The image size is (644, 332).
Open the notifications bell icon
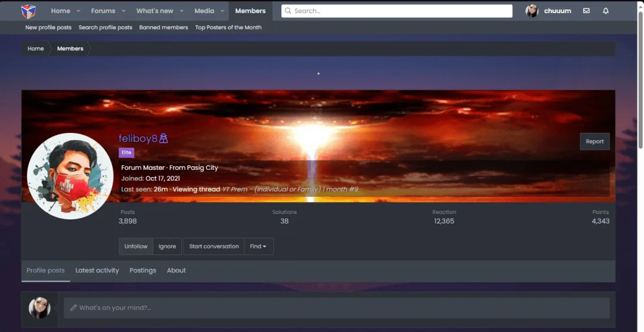[x=606, y=11]
